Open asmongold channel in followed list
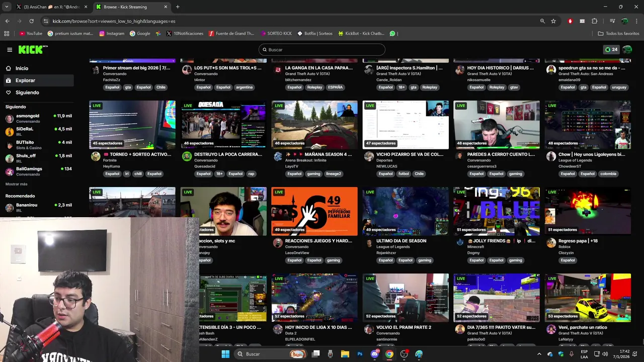This screenshot has height=362, width=644. pyautogui.click(x=39, y=119)
